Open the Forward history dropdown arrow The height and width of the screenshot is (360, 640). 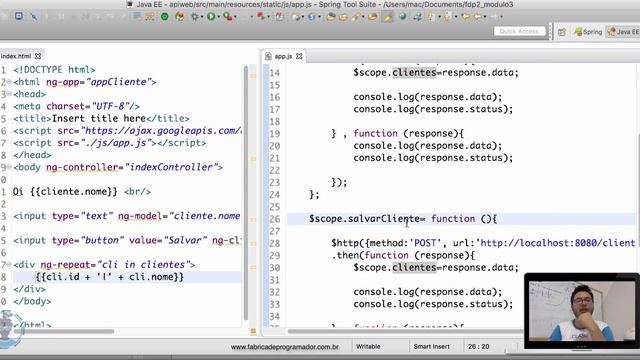click(502, 17)
